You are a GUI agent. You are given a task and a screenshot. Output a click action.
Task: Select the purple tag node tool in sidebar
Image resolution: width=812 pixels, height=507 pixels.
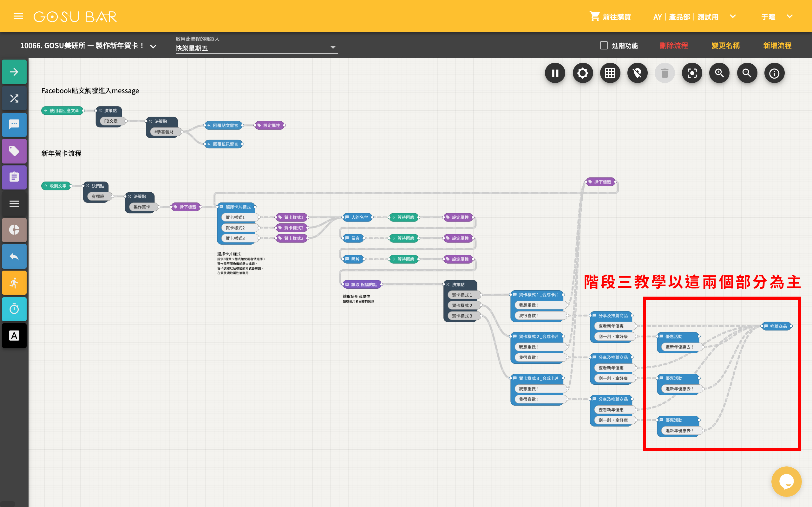tap(14, 151)
